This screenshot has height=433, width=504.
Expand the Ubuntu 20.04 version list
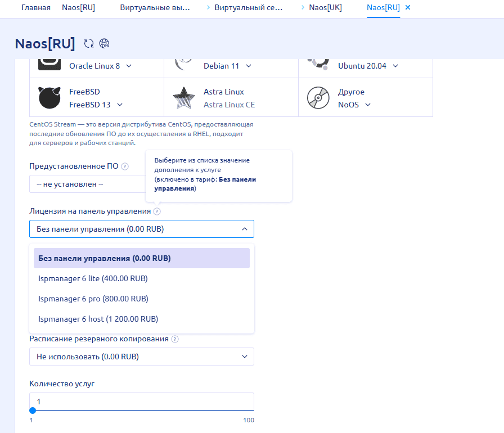pyautogui.click(x=395, y=66)
